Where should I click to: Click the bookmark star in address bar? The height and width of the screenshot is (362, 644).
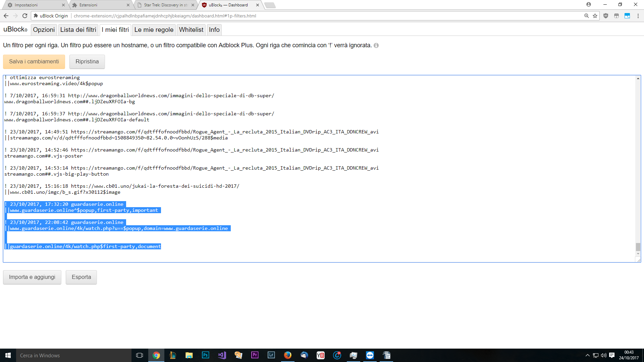[595, 16]
